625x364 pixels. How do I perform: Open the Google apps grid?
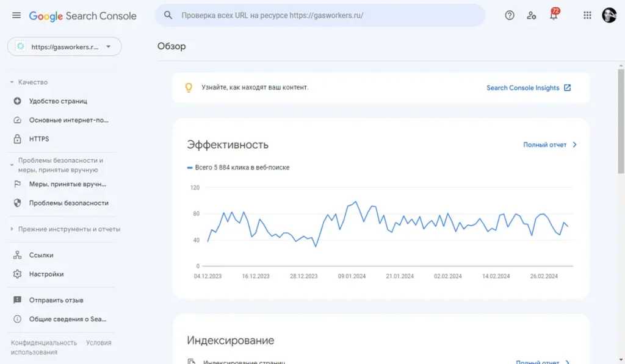tap(587, 16)
